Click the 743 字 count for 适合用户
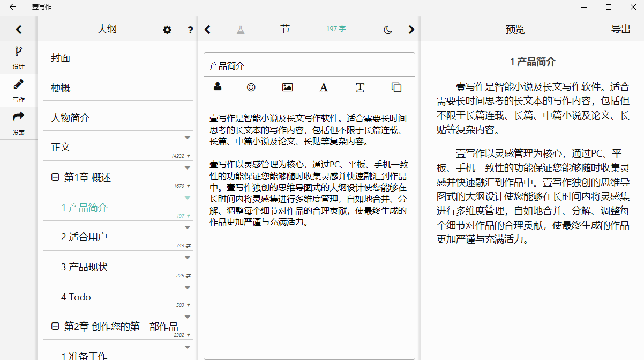Image resolution: width=644 pixels, height=360 pixels. click(184, 246)
